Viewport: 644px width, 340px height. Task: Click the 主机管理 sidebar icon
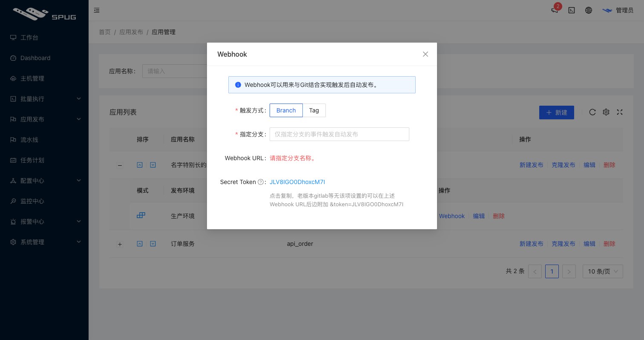(13, 78)
